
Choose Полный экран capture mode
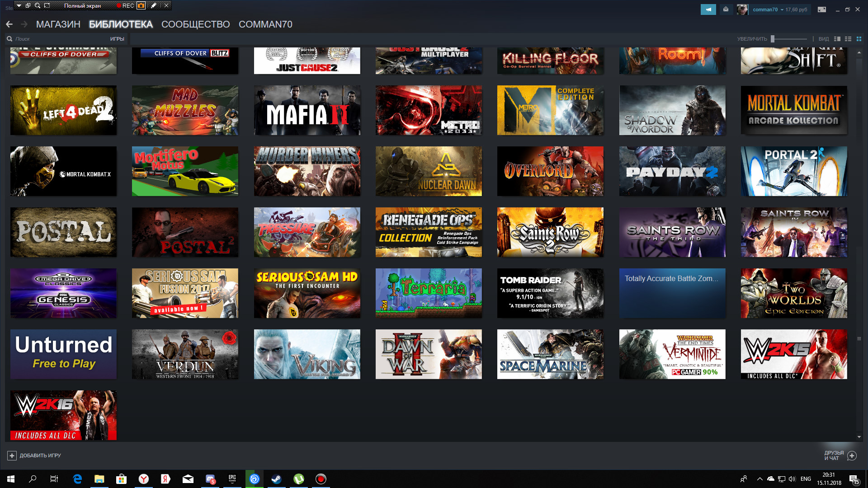click(82, 5)
